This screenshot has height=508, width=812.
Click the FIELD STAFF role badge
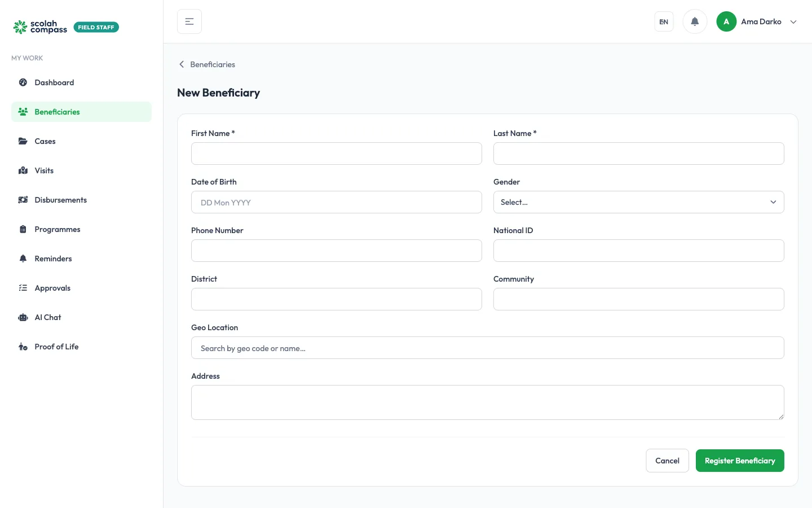[96, 27]
